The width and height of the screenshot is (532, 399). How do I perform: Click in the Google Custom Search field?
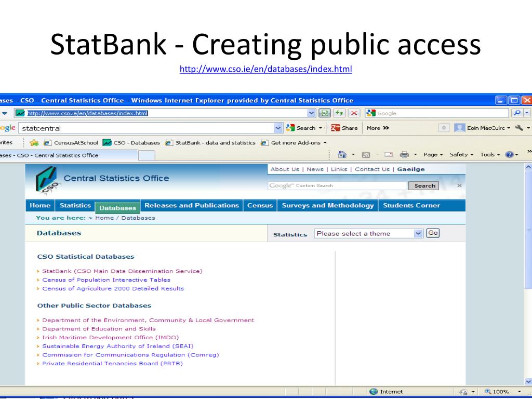click(x=337, y=185)
